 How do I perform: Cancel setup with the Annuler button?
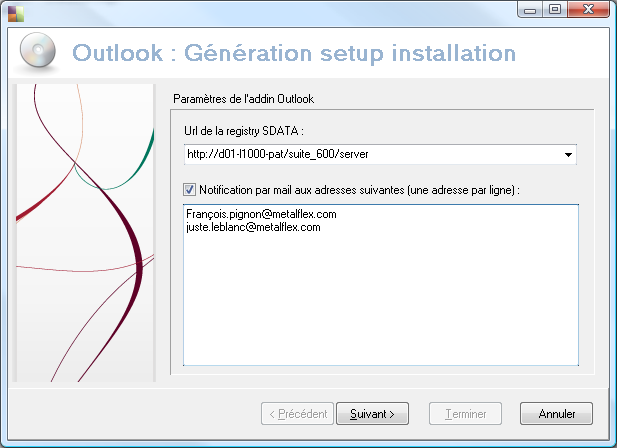coord(556,414)
